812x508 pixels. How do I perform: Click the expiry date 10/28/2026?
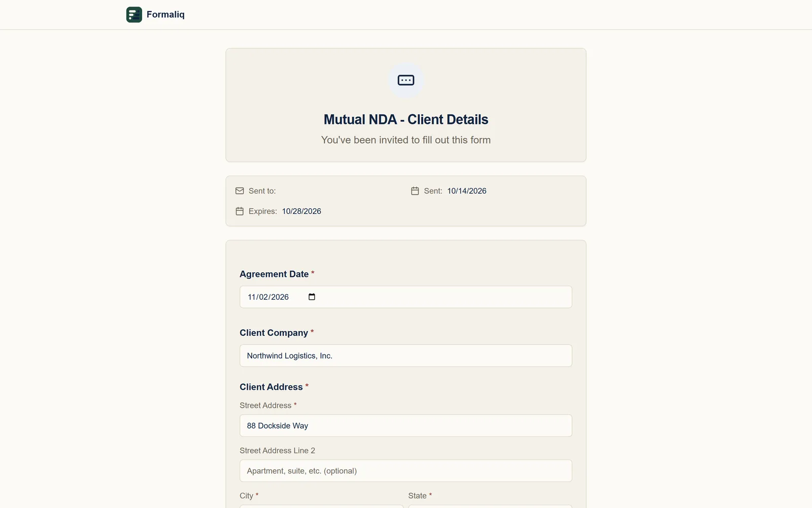click(x=301, y=211)
